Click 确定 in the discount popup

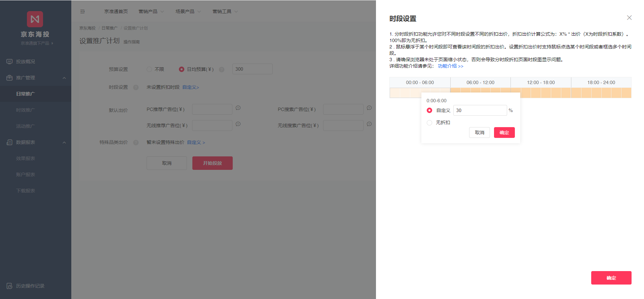click(504, 133)
